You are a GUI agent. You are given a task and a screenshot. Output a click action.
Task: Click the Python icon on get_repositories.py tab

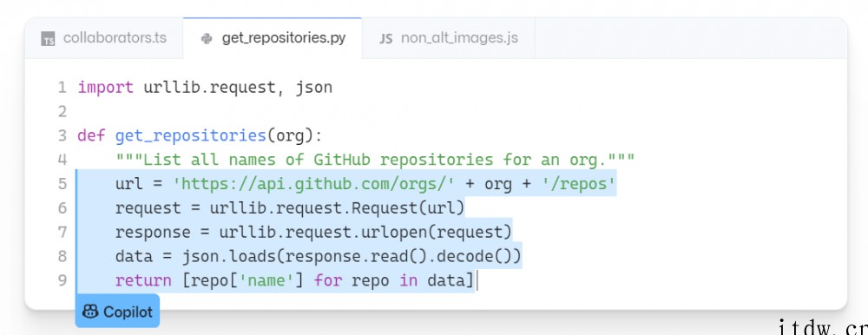207,39
